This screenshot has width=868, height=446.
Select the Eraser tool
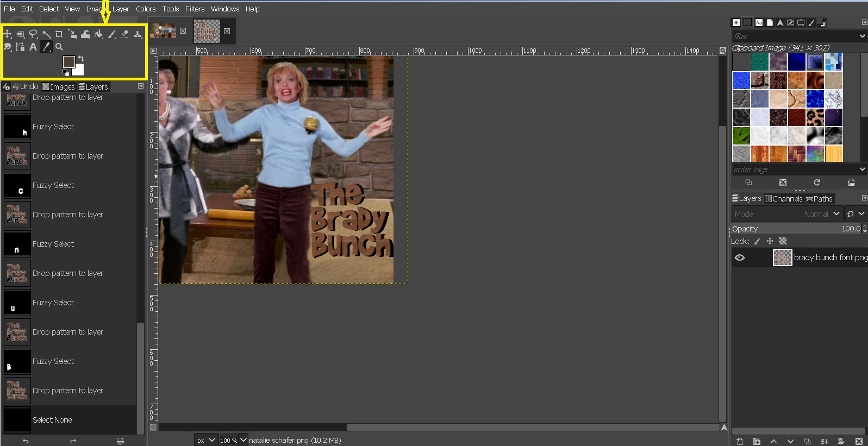point(124,34)
